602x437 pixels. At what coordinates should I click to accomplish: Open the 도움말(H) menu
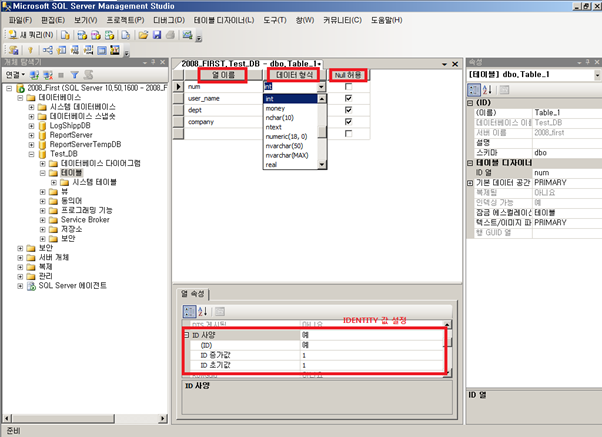386,20
